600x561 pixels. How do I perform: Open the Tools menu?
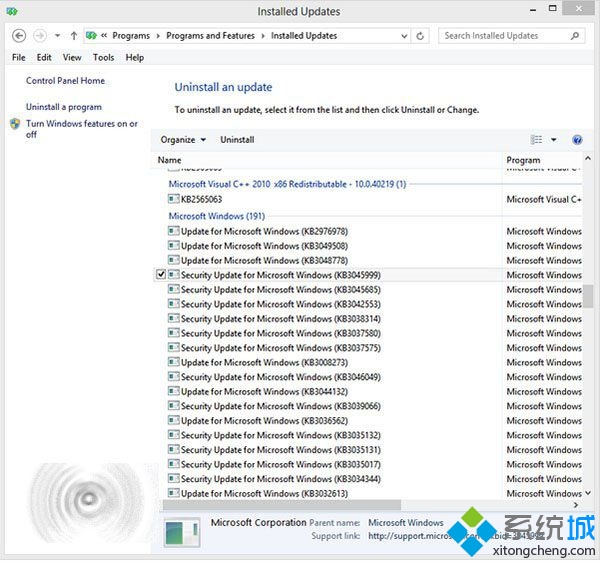coord(103,58)
